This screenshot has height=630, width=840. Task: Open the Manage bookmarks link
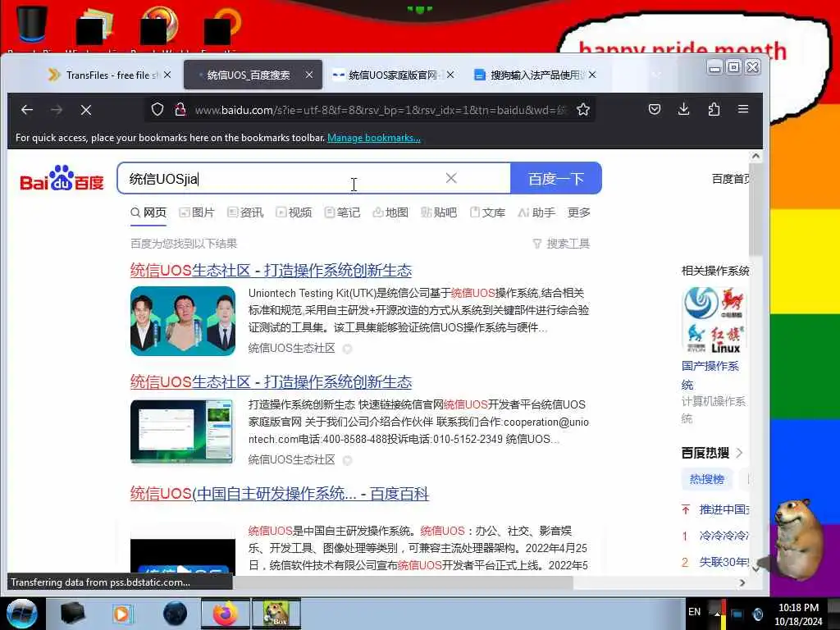click(373, 138)
